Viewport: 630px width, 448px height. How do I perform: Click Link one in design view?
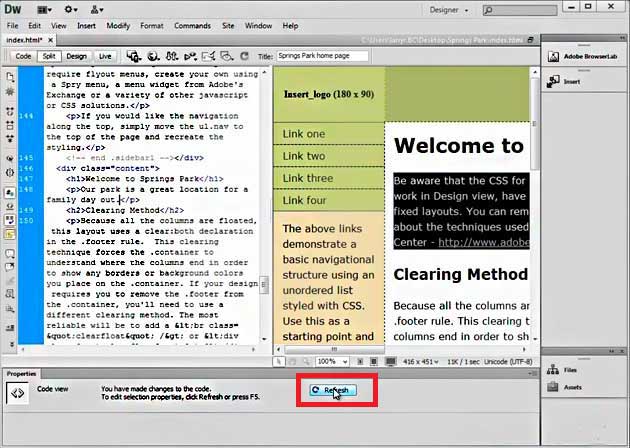pos(304,134)
